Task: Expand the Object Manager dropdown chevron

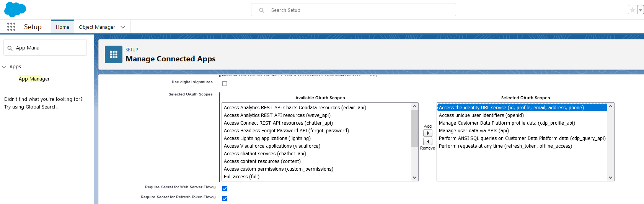Action: click(123, 27)
